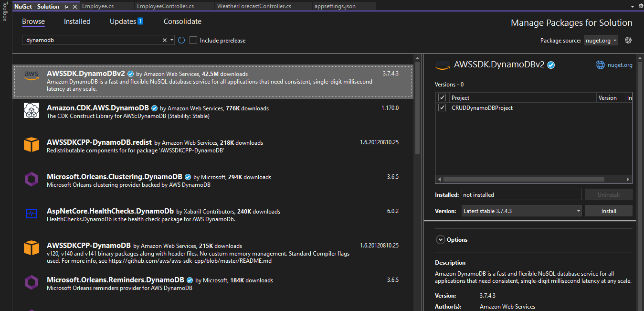Viewport: 644px width, 311px height.
Task: Switch to the Browse tab
Action: point(33,21)
